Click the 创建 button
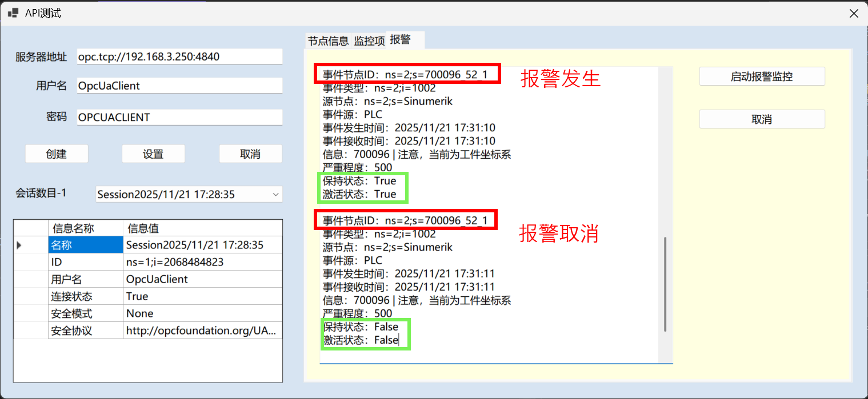 click(x=56, y=154)
